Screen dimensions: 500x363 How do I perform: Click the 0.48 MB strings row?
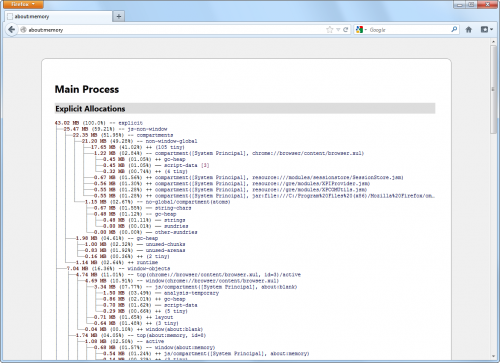click(x=144, y=220)
